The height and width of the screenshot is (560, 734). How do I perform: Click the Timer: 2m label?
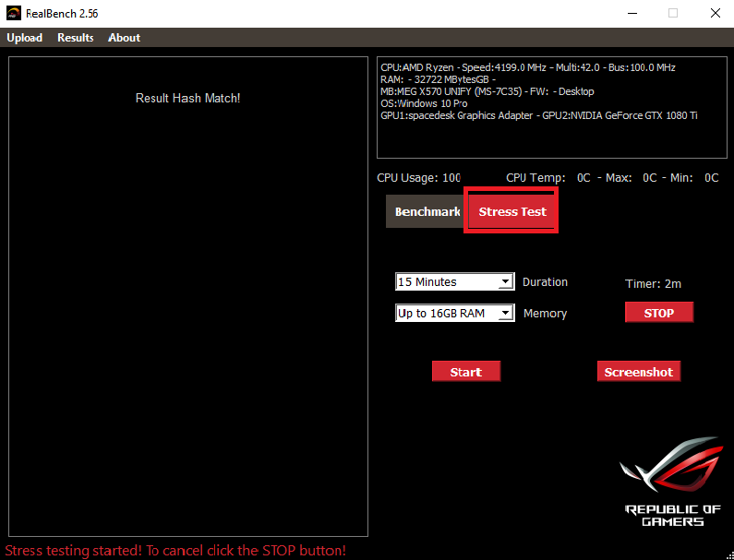click(653, 283)
